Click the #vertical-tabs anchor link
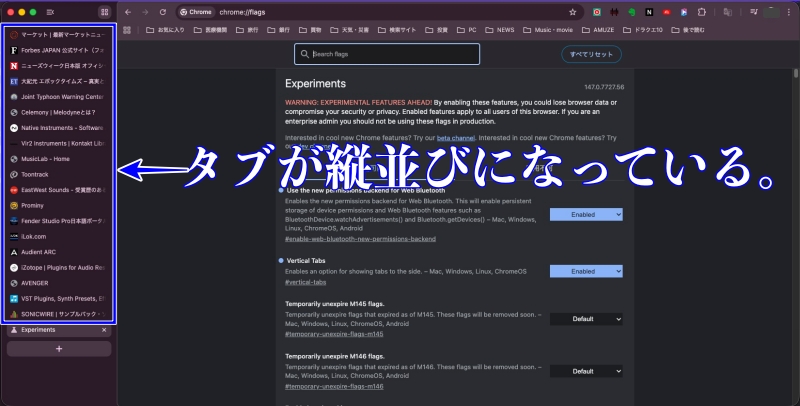 307,282
